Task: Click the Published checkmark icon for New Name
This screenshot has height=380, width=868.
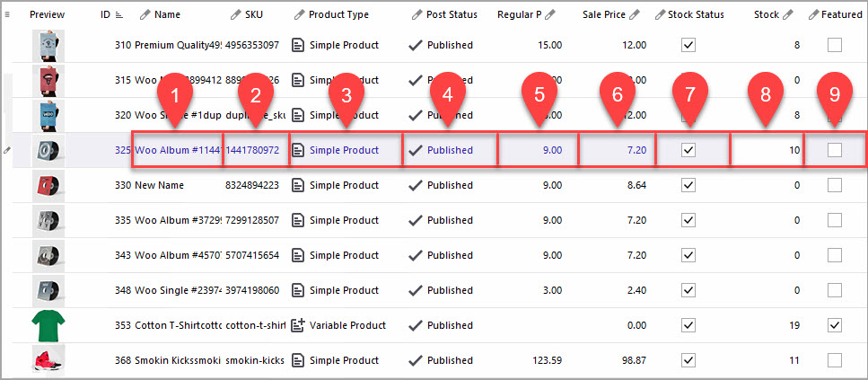Action: [x=415, y=185]
